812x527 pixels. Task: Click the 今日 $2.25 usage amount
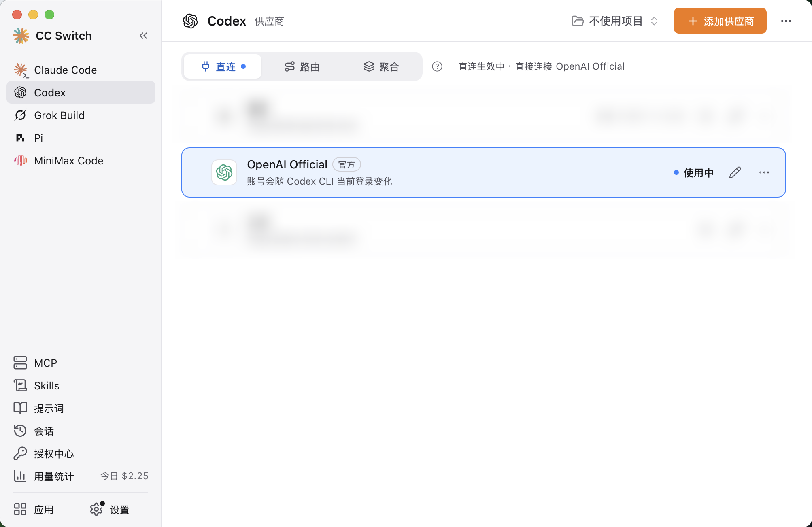tap(125, 476)
